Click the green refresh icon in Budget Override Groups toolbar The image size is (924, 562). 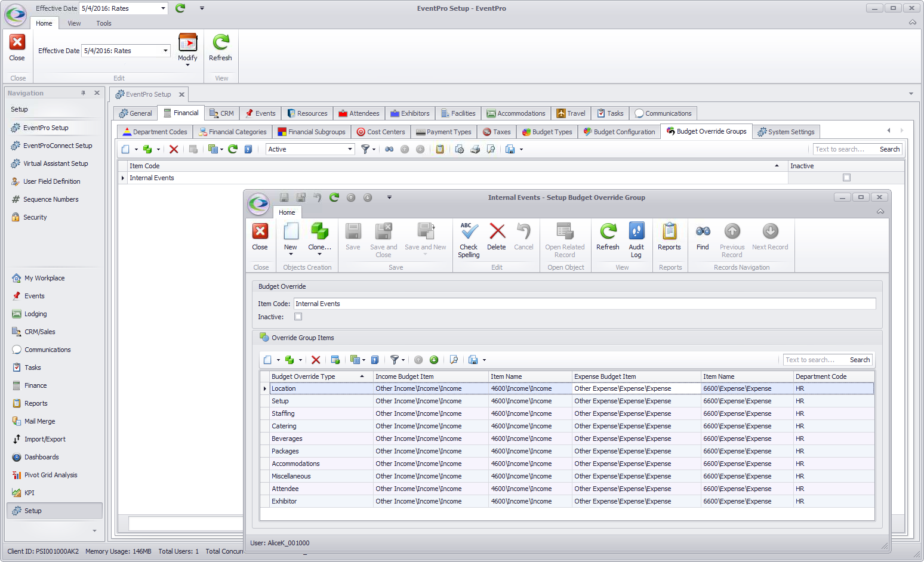point(233,149)
